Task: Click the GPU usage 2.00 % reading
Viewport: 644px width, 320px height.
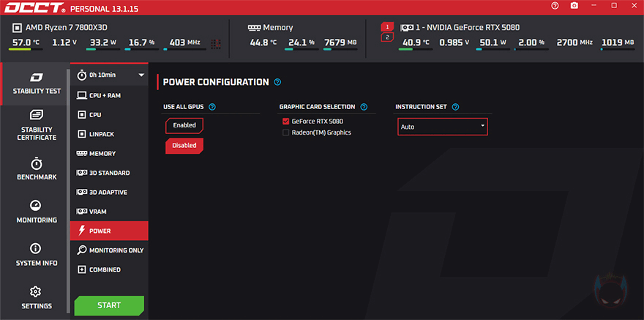Action: pyautogui.click(x=531, y=42)
